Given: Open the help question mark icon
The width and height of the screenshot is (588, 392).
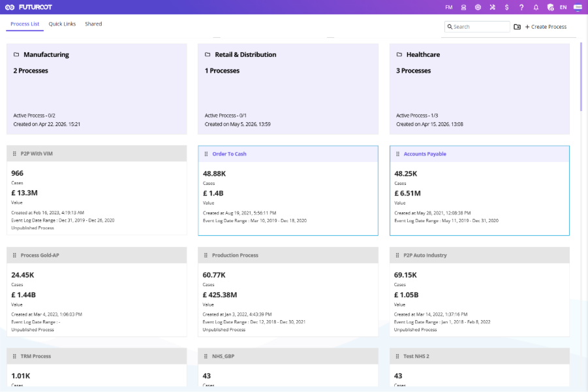Looking at the screenshot, I should click(521, 7).
